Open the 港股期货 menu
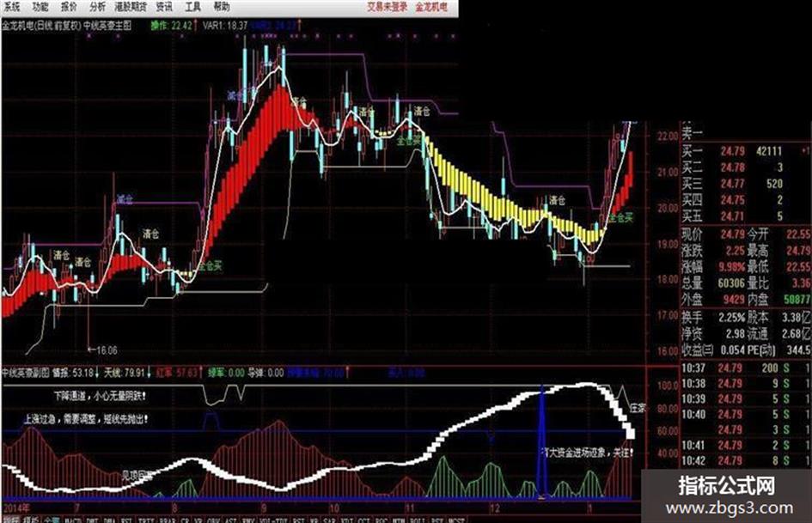 131,7
